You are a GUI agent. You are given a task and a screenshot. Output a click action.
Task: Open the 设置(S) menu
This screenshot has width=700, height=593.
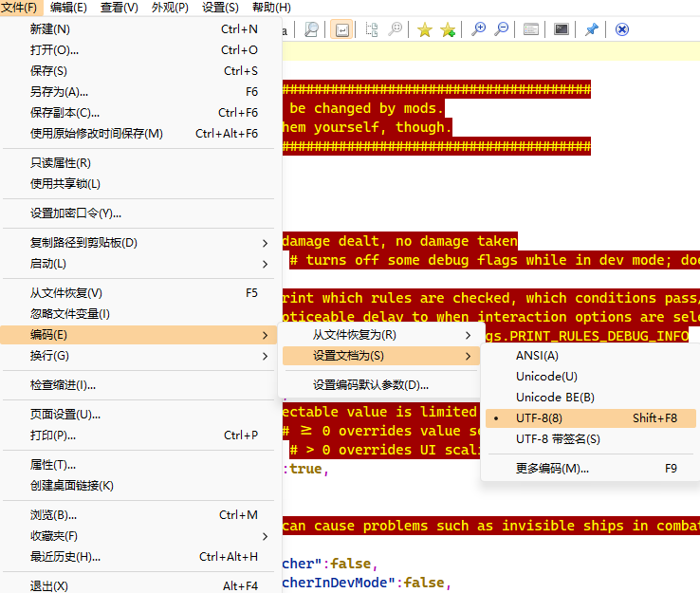220,8
